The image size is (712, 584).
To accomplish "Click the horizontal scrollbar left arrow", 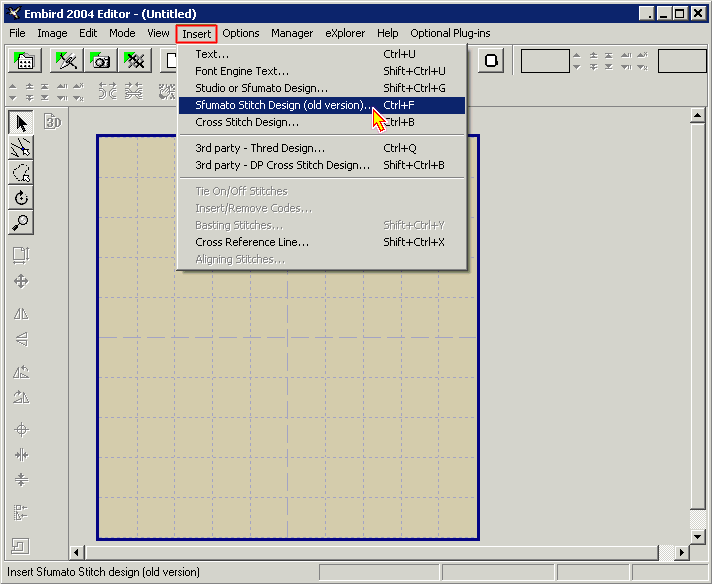I will coord(76,553).
